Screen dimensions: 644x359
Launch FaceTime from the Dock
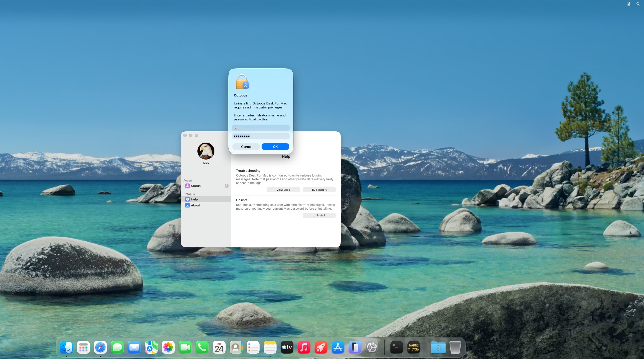(185, 347)
